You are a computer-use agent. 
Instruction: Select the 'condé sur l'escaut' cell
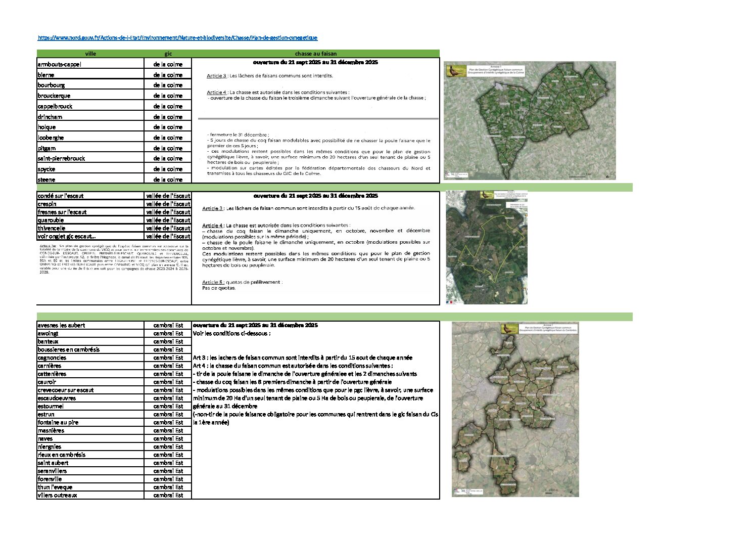[x=90, y=196]
